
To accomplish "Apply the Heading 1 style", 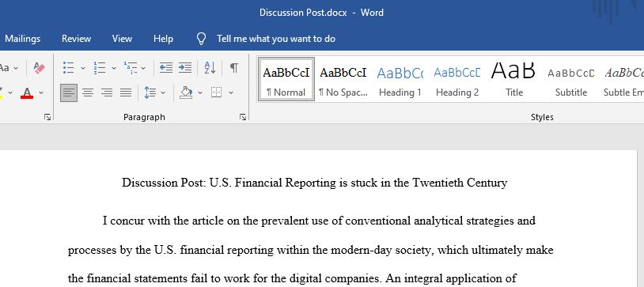I will (x=400, y=79).
